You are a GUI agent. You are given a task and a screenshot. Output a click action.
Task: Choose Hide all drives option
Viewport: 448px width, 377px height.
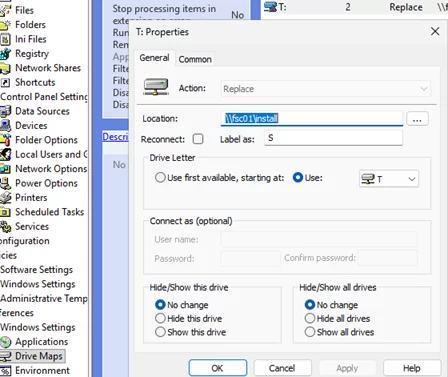pos(310,318)
